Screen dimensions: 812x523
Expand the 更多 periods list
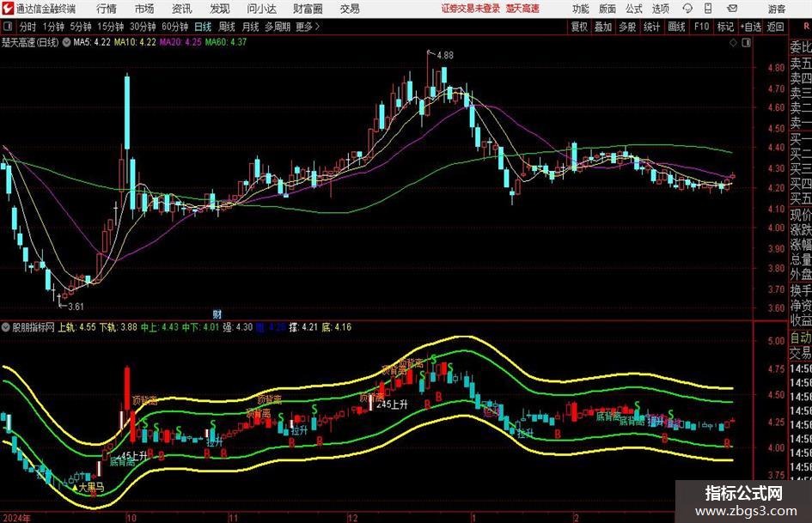pyautogui.click(x=308, y=27)
